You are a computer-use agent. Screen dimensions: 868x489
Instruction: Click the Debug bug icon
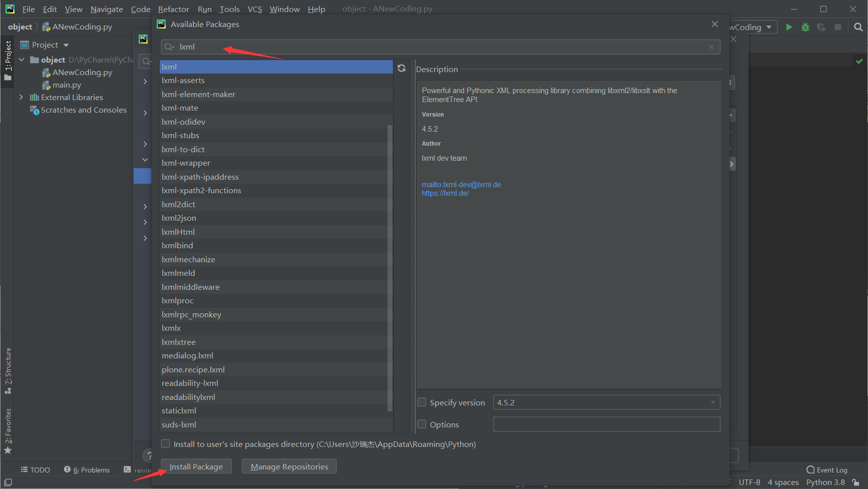(805, 27)
